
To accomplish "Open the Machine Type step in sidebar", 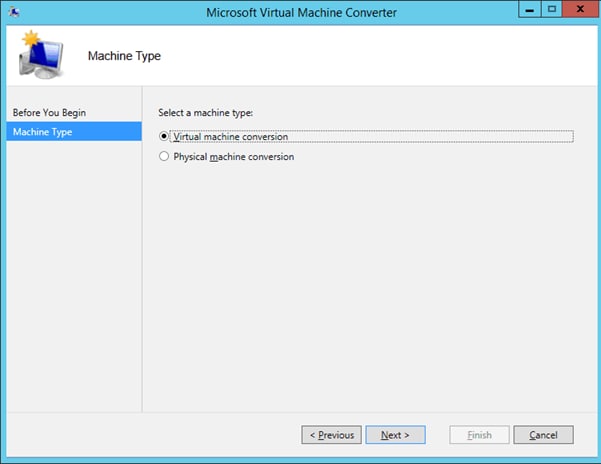I will (x=74, y=131).
